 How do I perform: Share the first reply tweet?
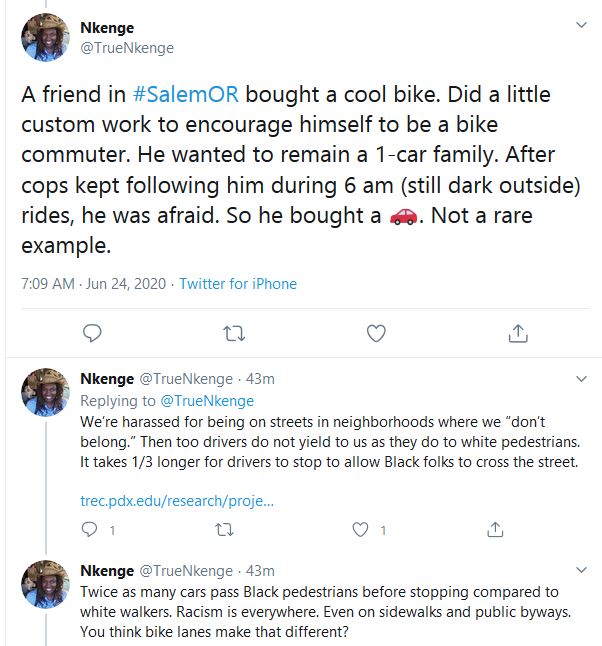point(494,529)
